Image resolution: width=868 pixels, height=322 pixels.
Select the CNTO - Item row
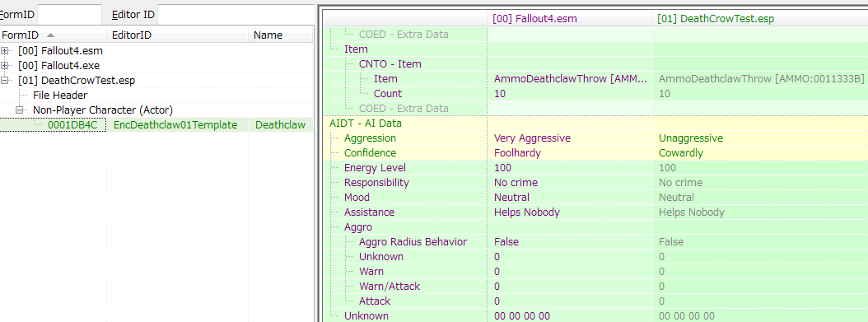point(390,64)
